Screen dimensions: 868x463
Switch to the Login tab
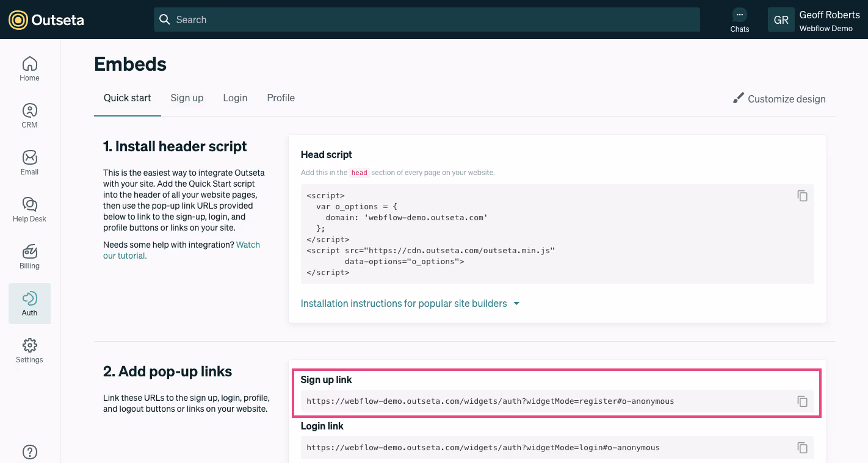[235, 98]
